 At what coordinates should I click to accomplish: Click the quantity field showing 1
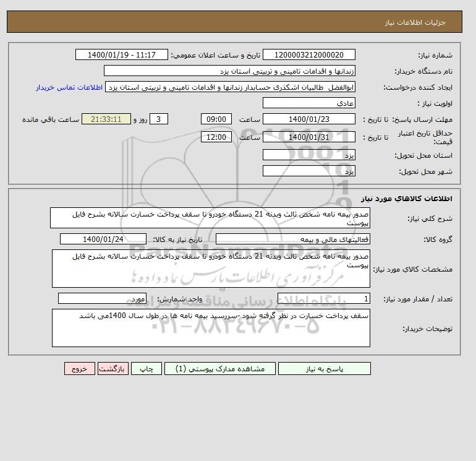click(x=323, y=298)
